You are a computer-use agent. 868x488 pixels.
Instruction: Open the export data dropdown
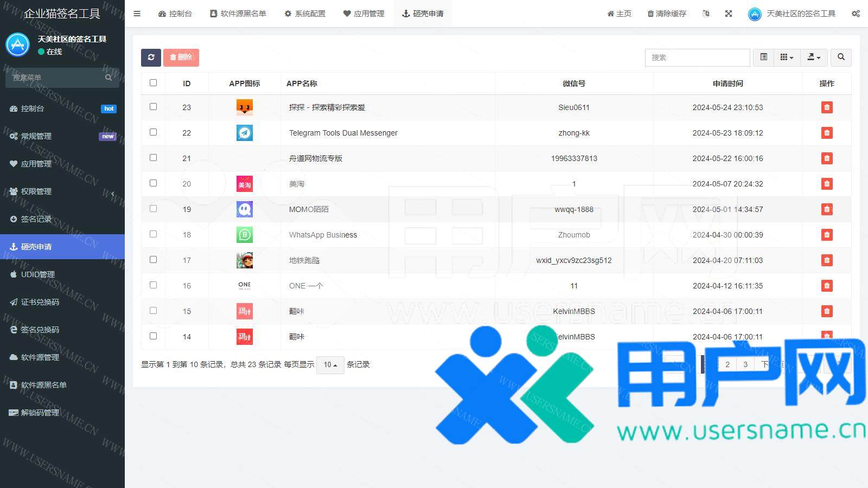point(814,57)
